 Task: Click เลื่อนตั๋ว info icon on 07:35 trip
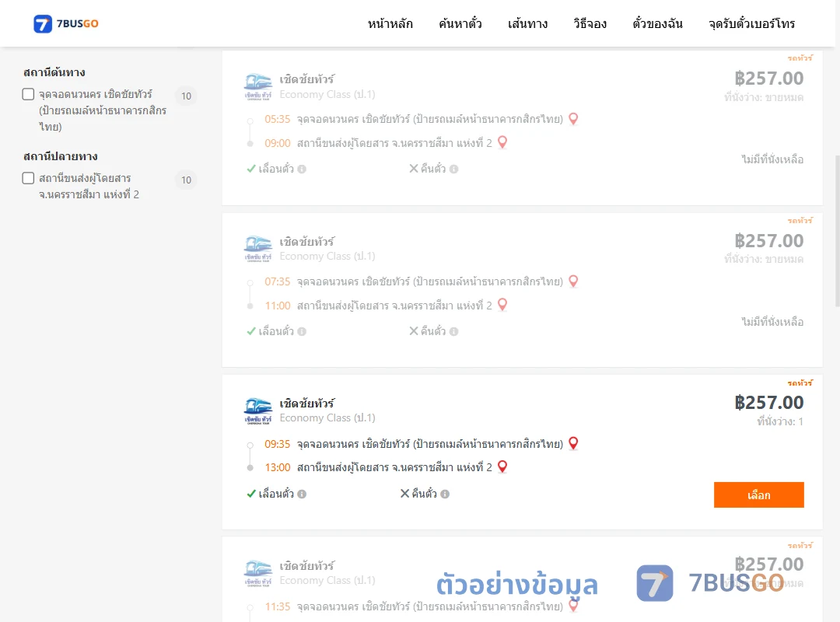pyautogui.click(x=302, y=332)
